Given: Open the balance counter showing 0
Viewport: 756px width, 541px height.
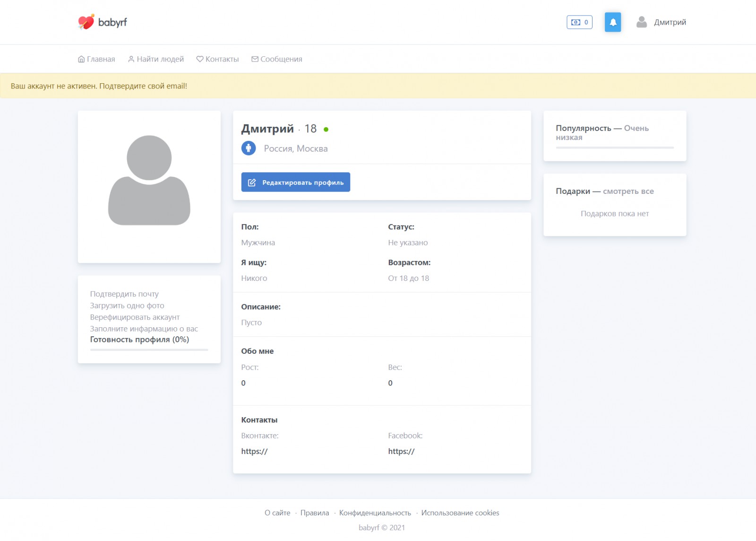Looking at the screenshot, I should pos(579,22).
